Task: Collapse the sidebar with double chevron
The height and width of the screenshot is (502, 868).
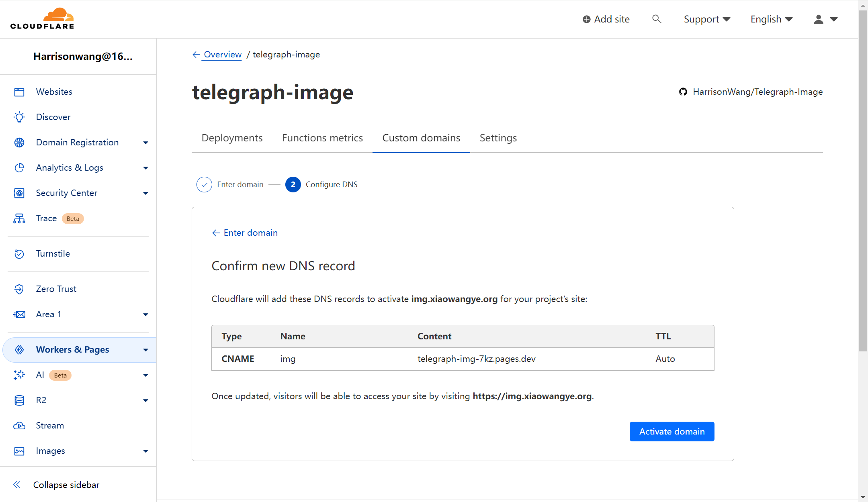Action: (x=17, y=485)
